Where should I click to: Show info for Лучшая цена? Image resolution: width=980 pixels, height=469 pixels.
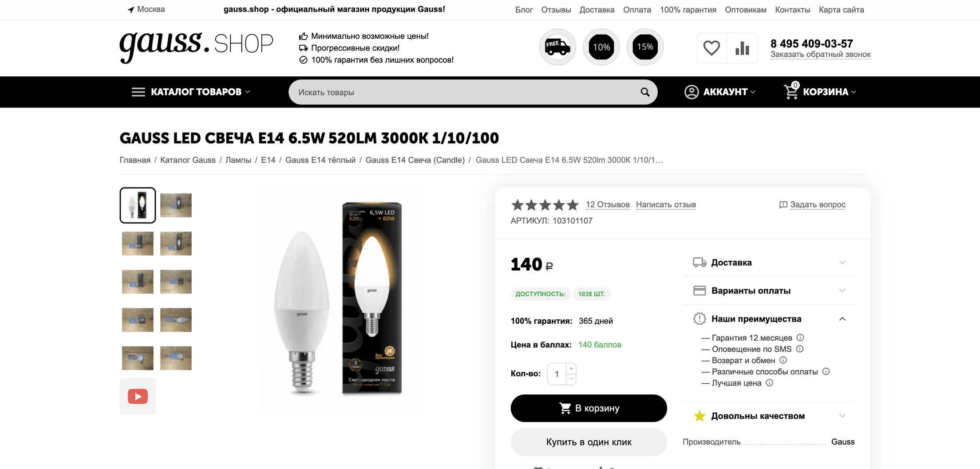[770, 383]
